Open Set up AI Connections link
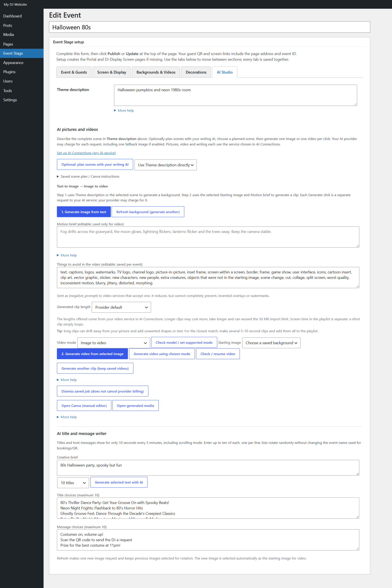This screenshot has height=588, width=392. [86, 153]
